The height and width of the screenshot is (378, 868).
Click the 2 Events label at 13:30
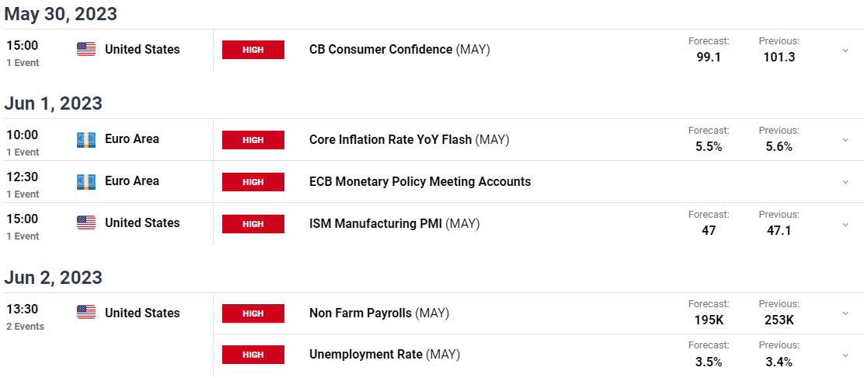(x=26, y=327)
